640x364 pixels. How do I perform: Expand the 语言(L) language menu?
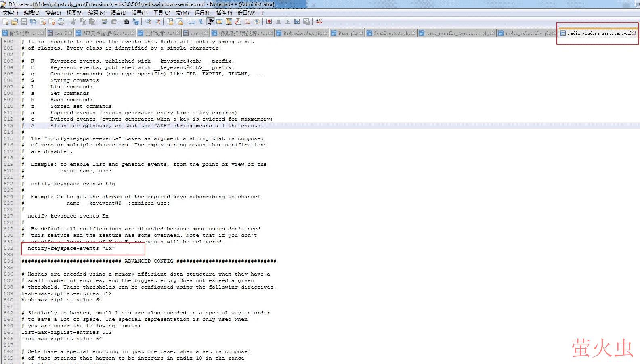118,13
